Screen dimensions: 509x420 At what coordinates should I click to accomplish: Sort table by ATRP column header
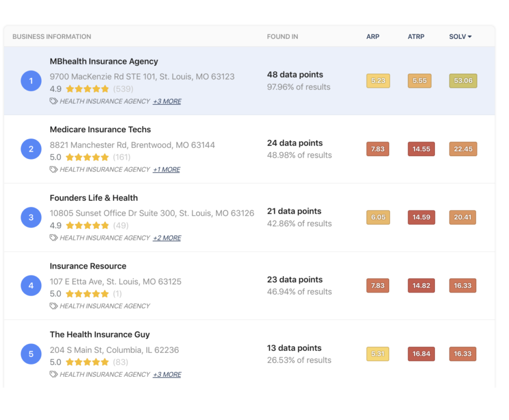[416, 37]
